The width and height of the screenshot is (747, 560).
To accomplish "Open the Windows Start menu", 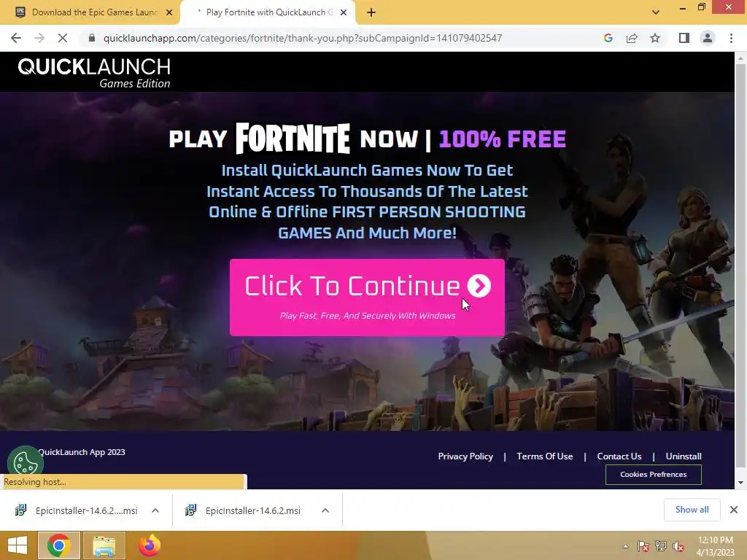I will (18, 545).
